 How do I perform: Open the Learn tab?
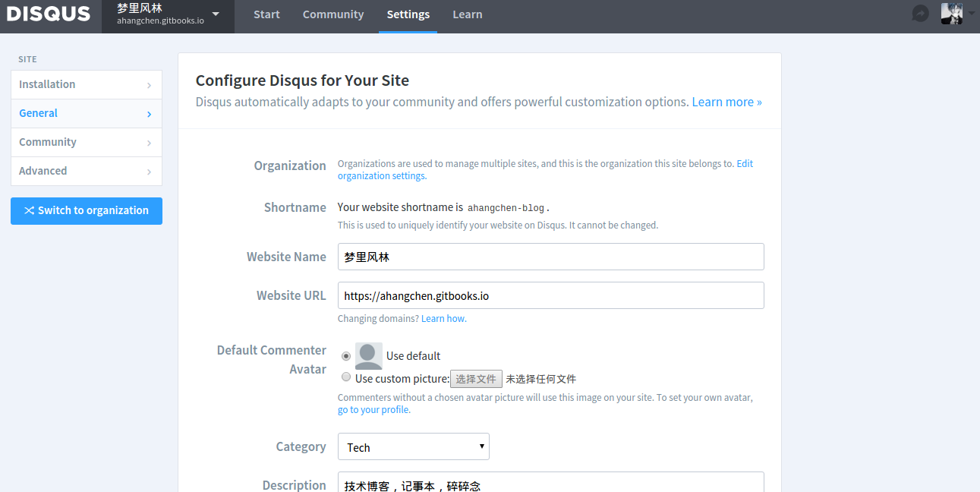(468, 14)
